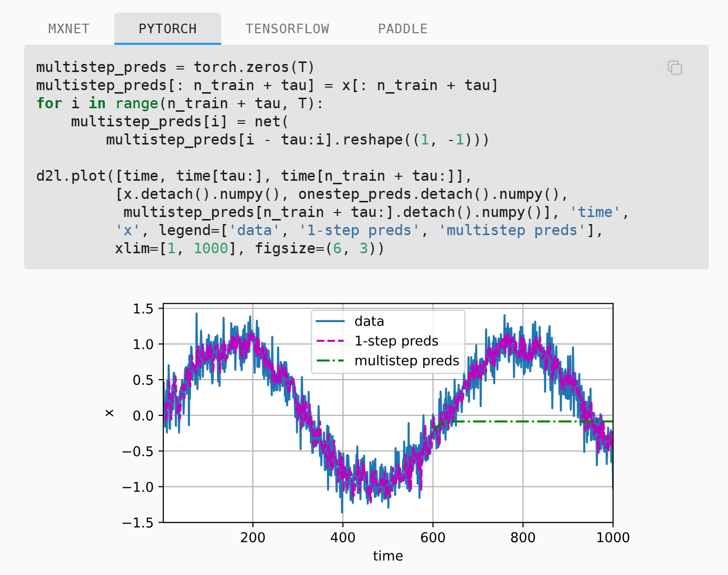Click the 200 tick label on the time axis
The image size is (728, 575).
point(252,537)
